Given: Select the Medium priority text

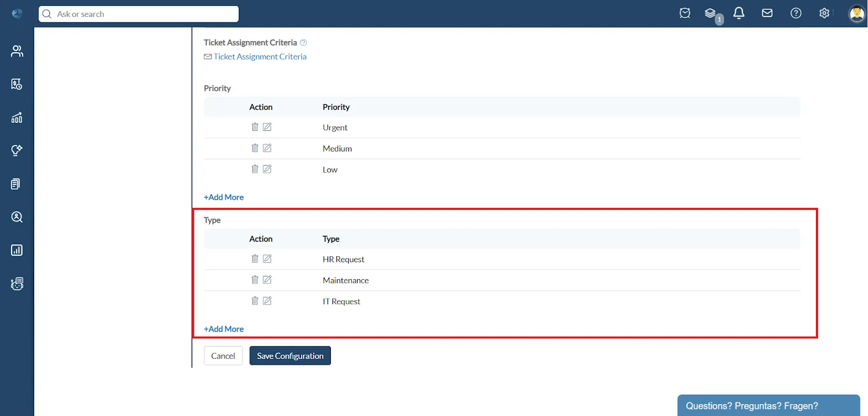Looking at the screenshot, I should (x=337, y=149).
